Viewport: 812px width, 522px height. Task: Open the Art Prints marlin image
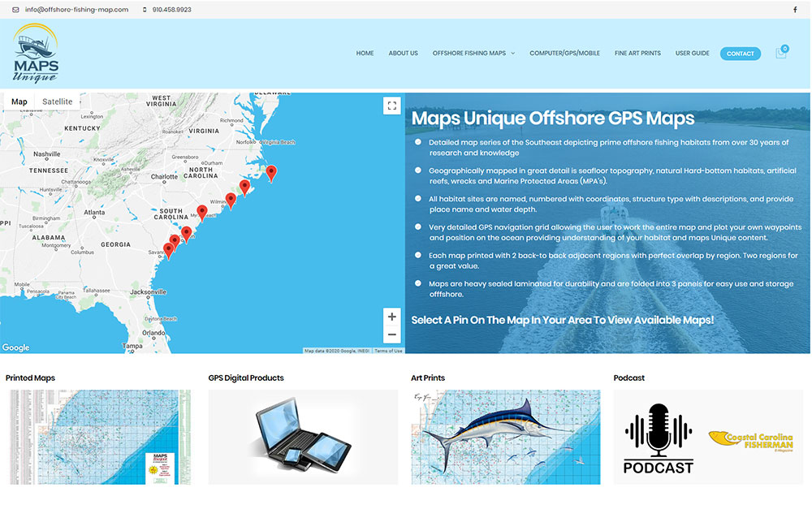click(x=505, y=437)
